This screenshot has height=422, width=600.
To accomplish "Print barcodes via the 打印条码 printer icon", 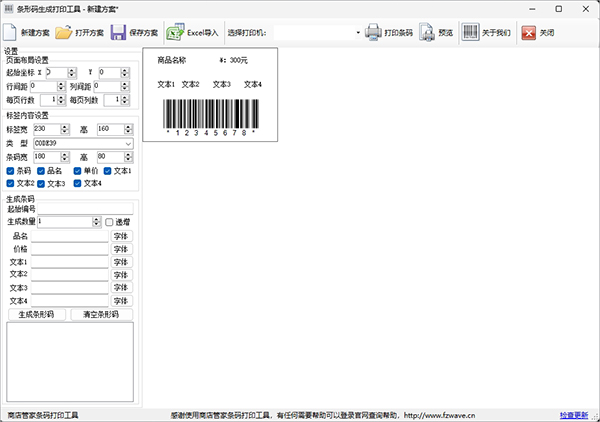I will click(373, 32).
